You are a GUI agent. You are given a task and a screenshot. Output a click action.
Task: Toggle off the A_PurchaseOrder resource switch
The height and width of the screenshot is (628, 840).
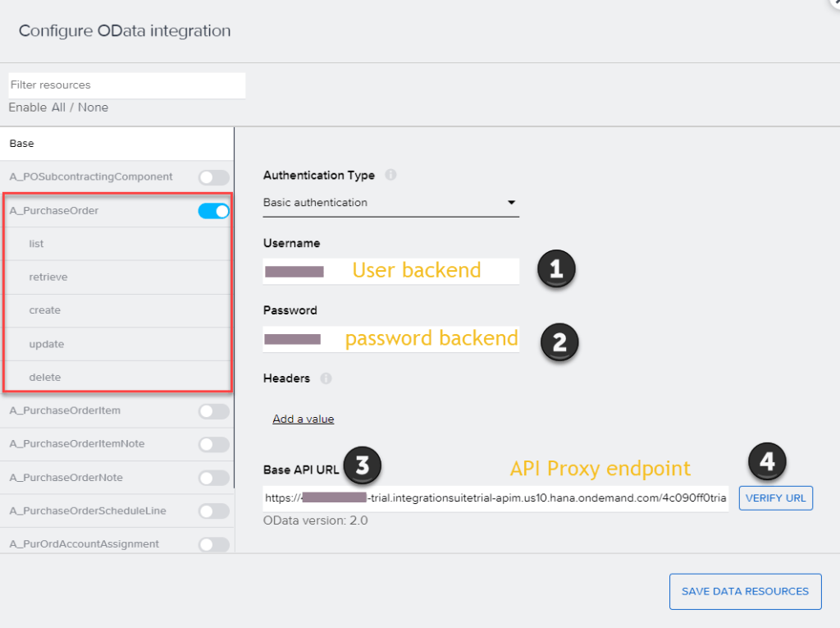pos(213,211)
